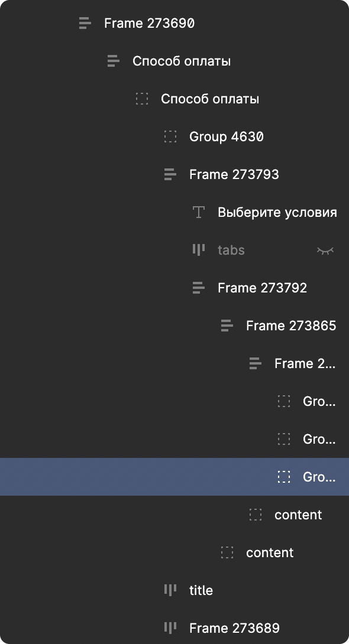Select the hidden tabs layer name
Viewport: 349px width, 644px height.
231,250
